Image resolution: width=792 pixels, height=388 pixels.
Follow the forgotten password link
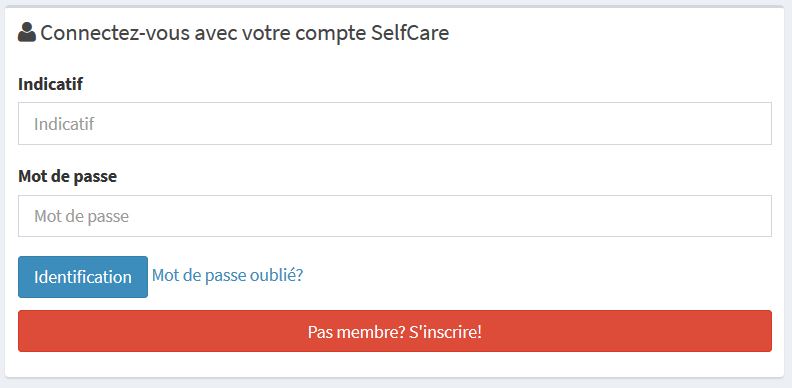pyautogui.click(x=227, y=275)
